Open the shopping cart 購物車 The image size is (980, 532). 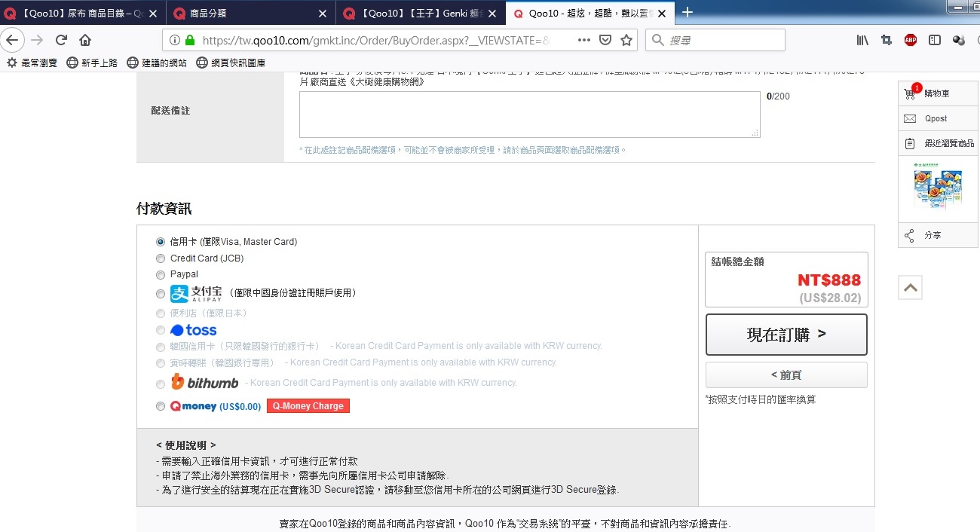click(x=938, y=93)
